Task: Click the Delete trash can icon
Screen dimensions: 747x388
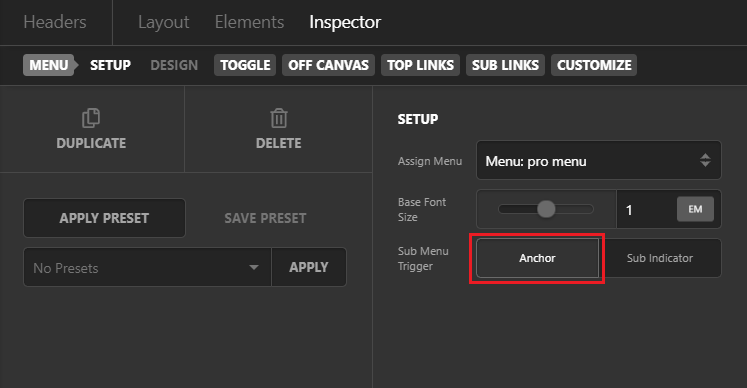Action: 279,118
